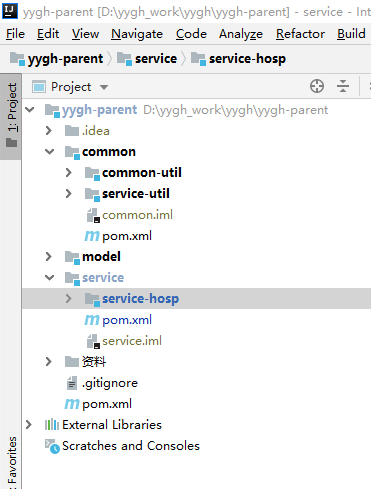Viewport: 371px width, 489px height.
Task: Click the .gitignore file icon
Action: (x=72, y=383)
